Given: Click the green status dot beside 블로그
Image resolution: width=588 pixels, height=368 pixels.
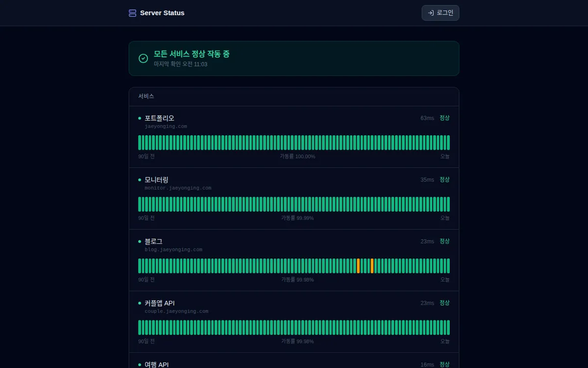Looking at the screenshot, I should click(140, 241).
